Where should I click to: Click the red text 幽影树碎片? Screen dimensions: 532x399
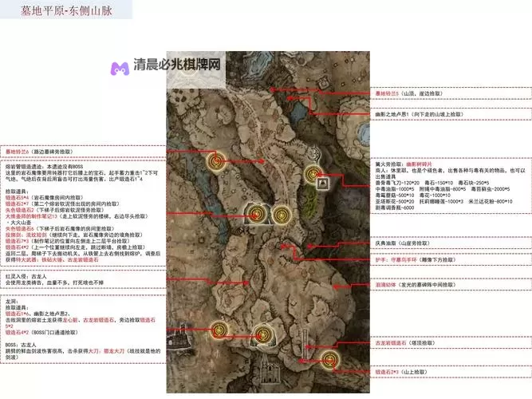[419, 164]
